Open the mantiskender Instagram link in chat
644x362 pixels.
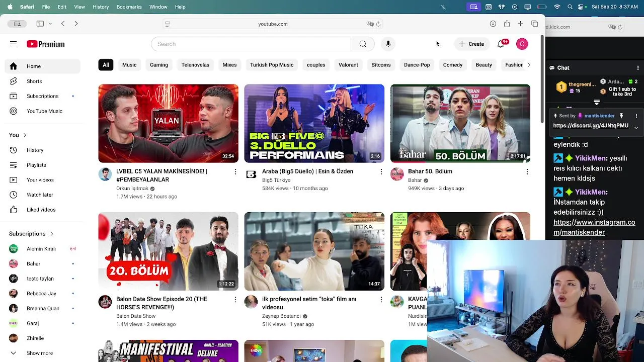(594, 227)
